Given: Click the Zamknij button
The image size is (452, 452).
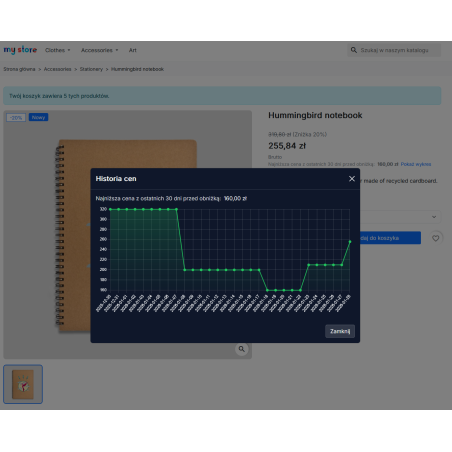Looking at the screenshot, I should (340, 331).
